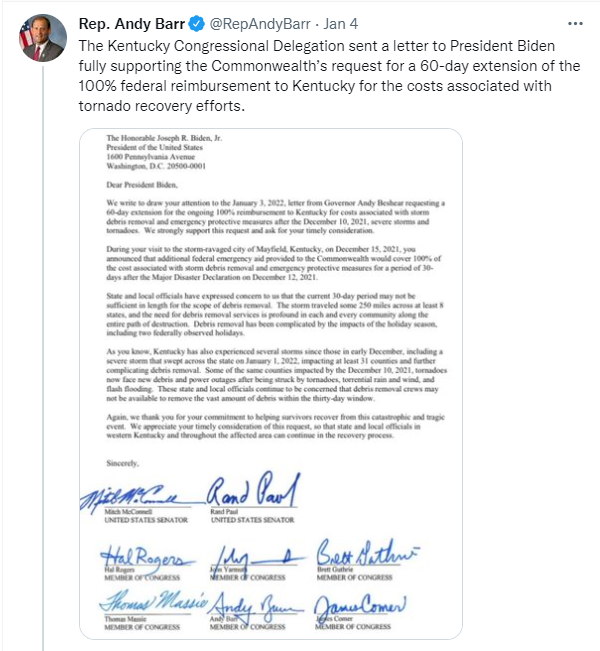This screenshot has height=651, width=600.
Task: Click the letter's address block to President Biden
Action: 158,155
